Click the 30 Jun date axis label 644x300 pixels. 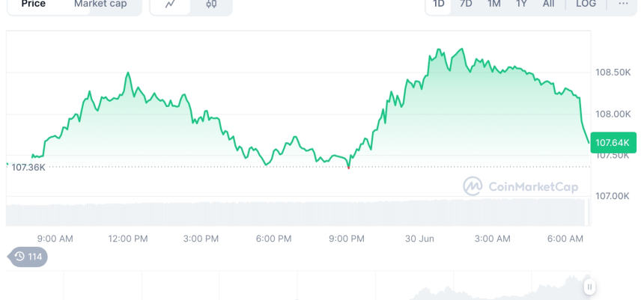419,239
